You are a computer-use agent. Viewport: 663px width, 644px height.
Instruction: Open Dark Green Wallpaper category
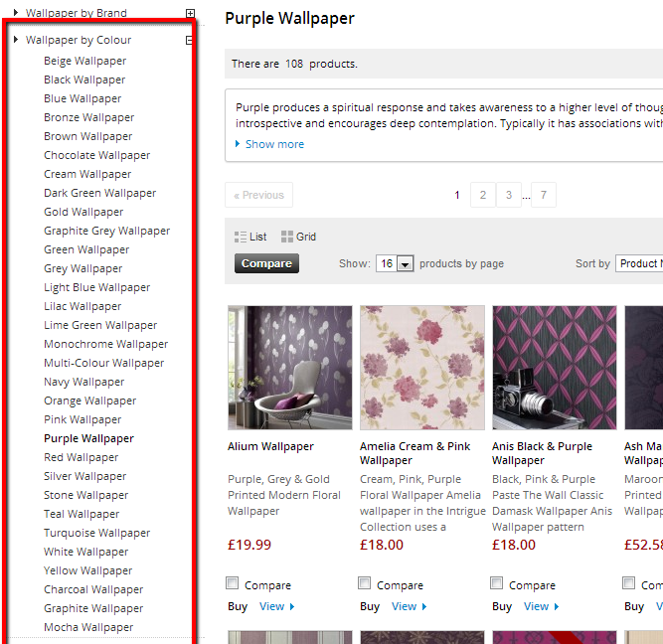coord(99,193)
